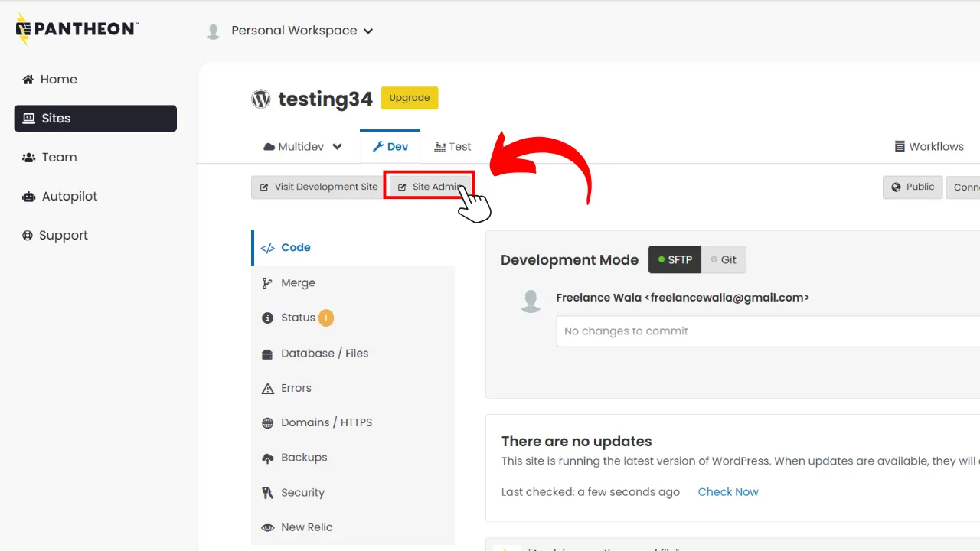Click the Freelance Wala avatar
980x551 pixels.
531,301
